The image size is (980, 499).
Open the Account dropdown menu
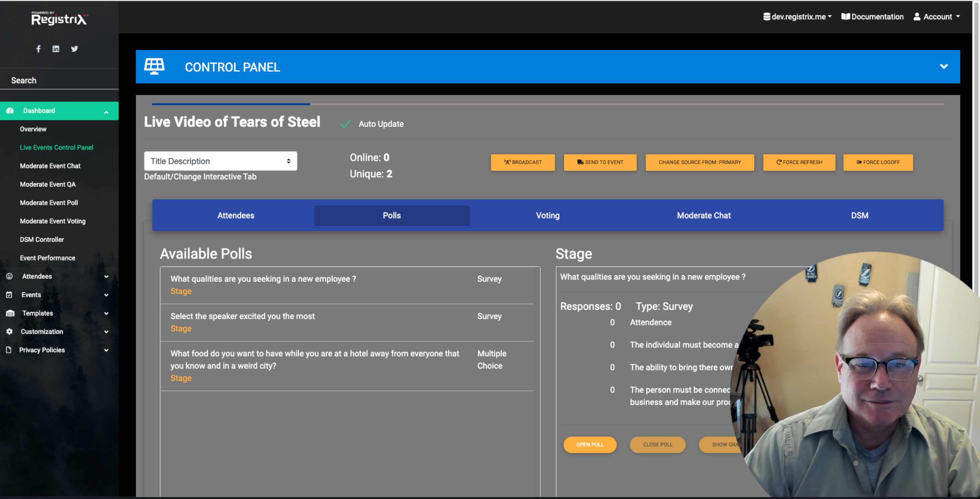tap(937, 17)
